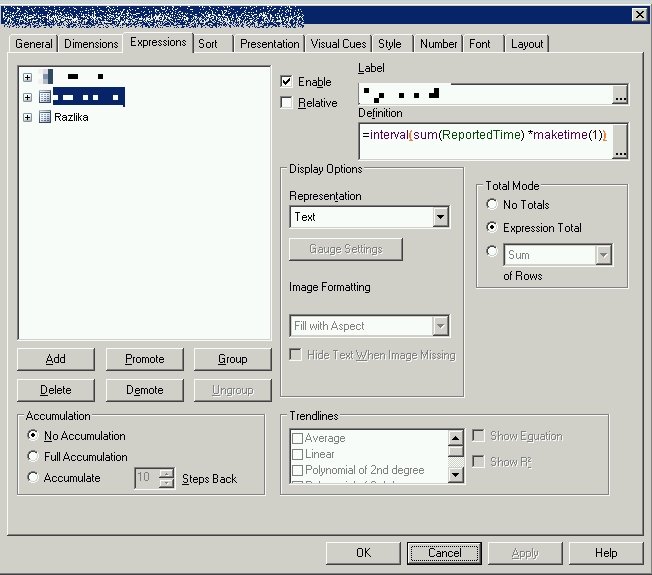Image resolution: width=652 pixels, height=575 pixels.
Task: Switch to the Dimensions tab
Action: [91, 44]
